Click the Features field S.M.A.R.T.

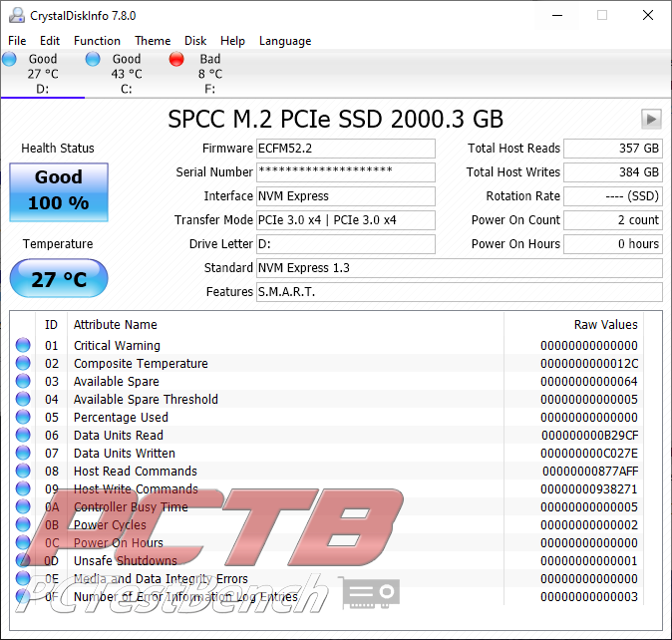point(460,292)
